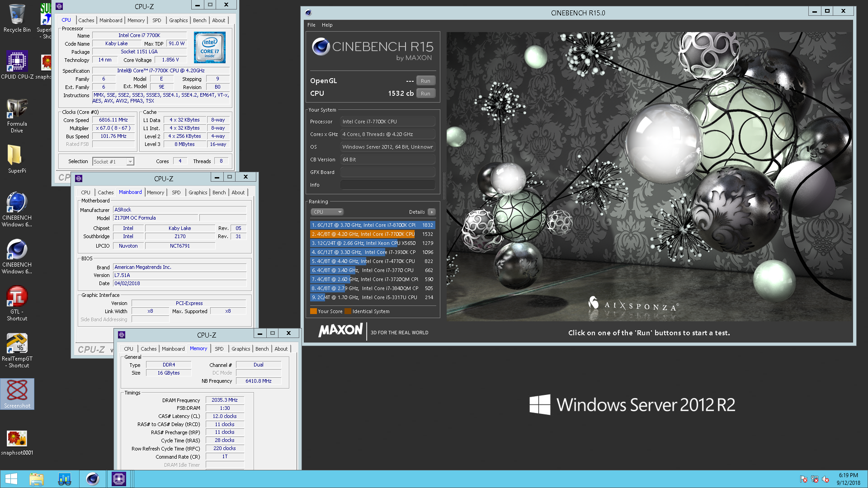Image resolution: width=868 pixels, height=488 pixels.
Task: Click the Core Voltage value 1.856 V
Action: pos(170,60)
